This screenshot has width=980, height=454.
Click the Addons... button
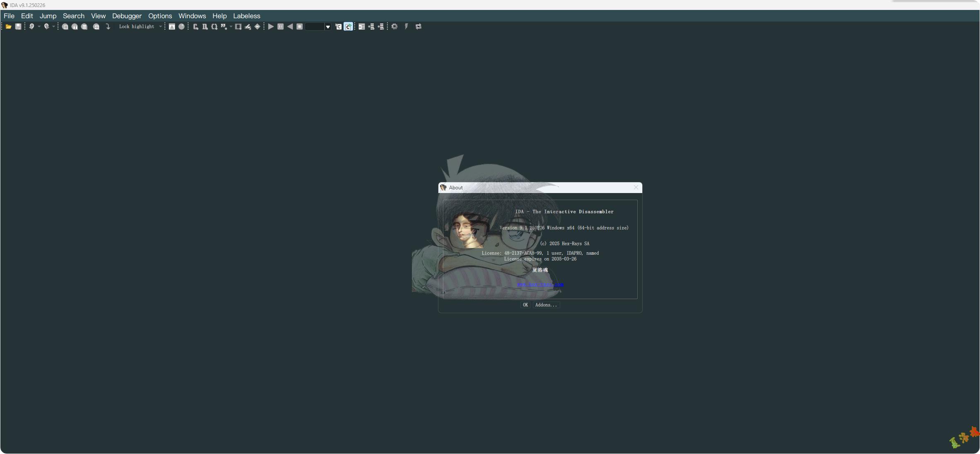(546, 305)
